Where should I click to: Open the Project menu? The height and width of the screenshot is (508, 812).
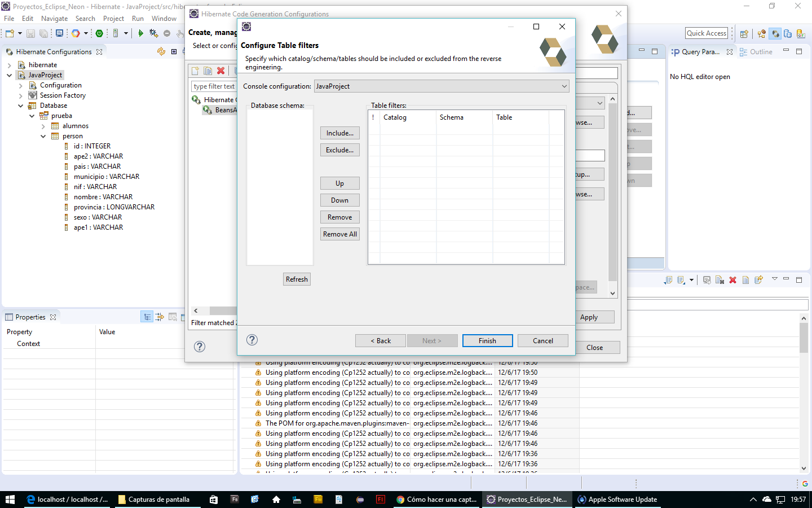[x=113, y=19]
